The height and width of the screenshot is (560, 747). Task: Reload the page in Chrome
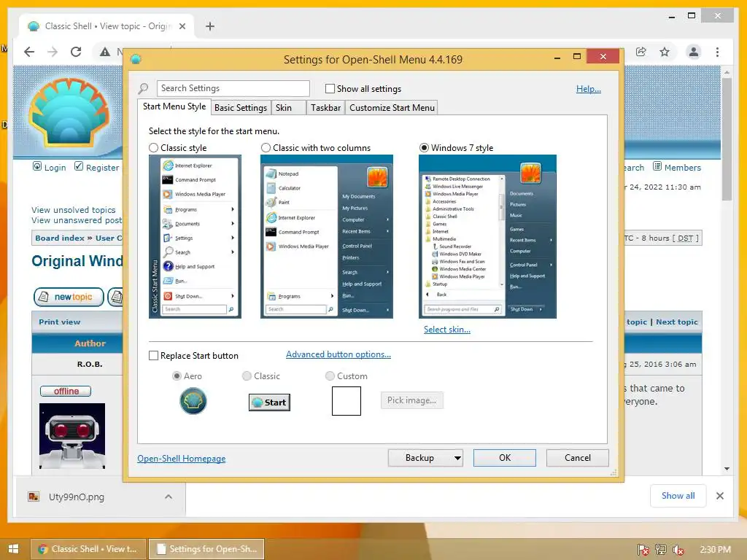pyautogui.click(x=76, y=52)
